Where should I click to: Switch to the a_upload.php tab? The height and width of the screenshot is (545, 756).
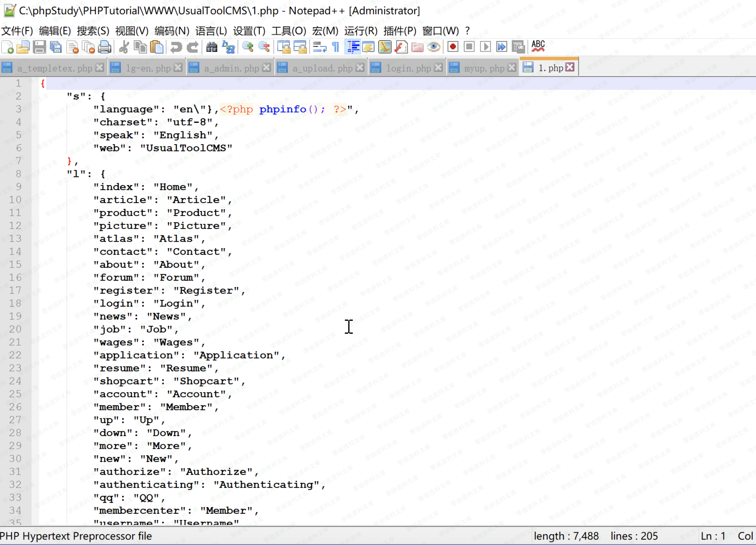click(x=322, y=68)
